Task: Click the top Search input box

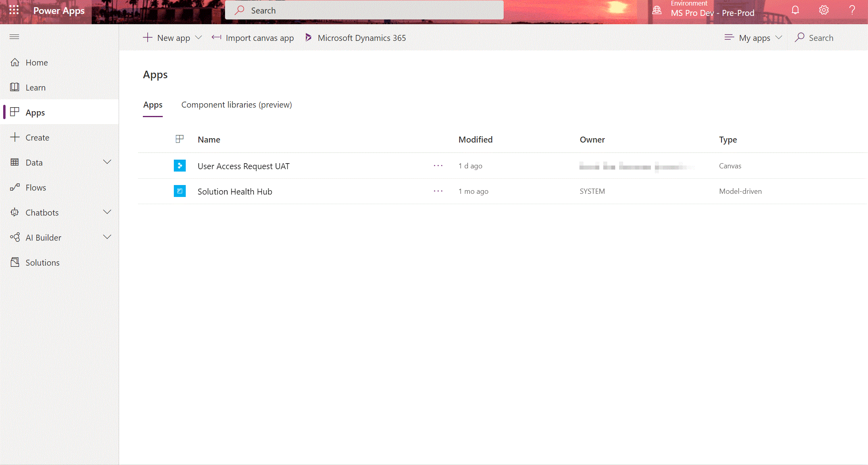Action: (364, 10)
